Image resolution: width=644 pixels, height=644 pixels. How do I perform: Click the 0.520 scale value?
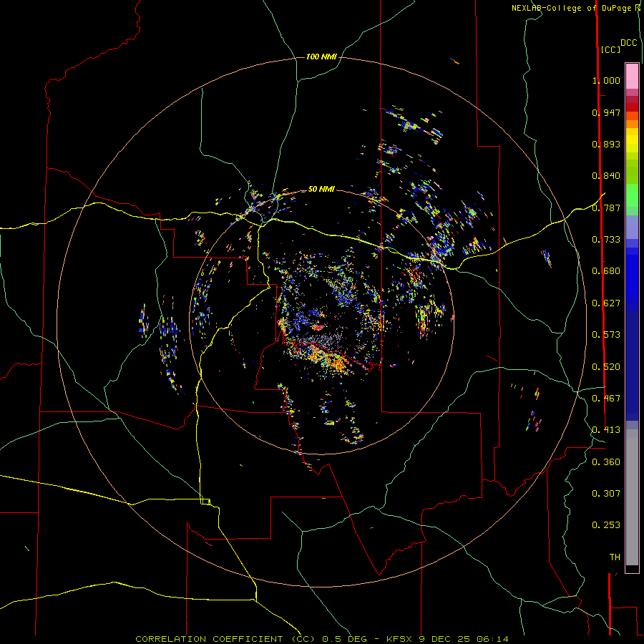[606, 367]
